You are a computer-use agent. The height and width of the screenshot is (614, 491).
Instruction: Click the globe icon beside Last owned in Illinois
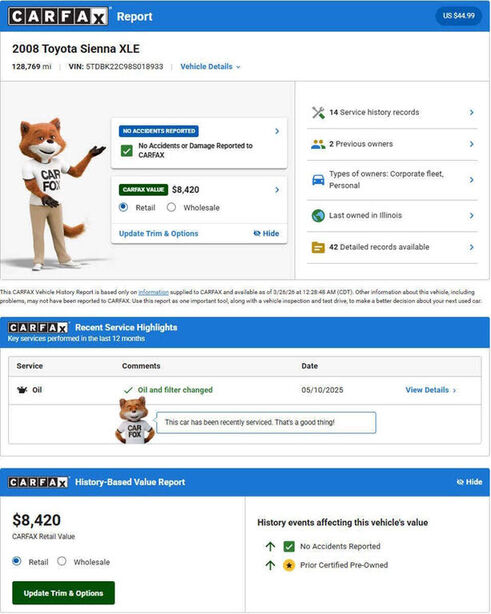tap(318, 216)
